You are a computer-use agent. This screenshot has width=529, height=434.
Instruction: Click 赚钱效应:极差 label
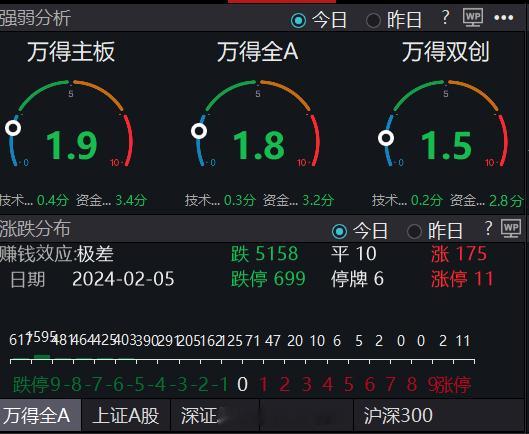(57, 254)
